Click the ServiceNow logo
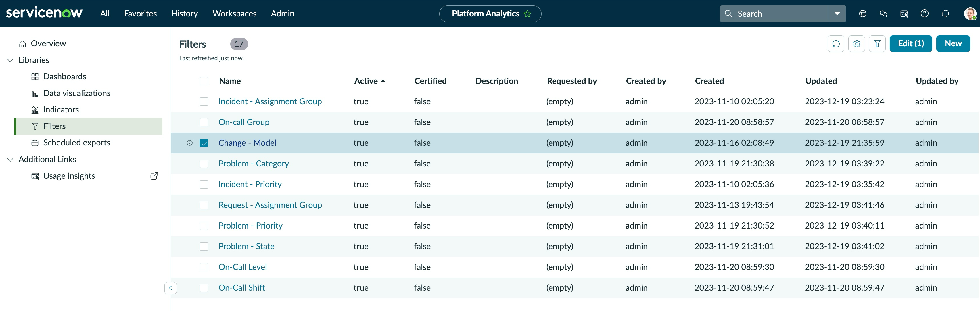The width and height of the screenshot is (980, 311). 44,13
